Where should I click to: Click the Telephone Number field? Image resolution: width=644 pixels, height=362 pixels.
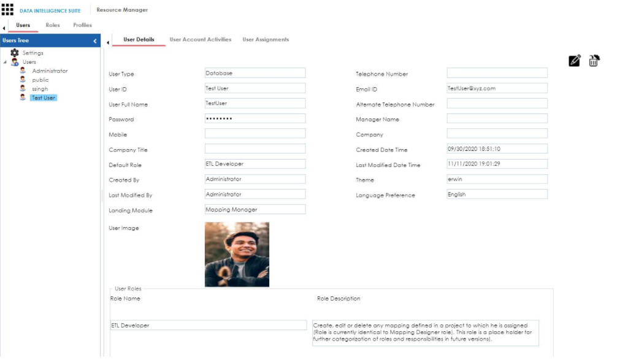tap(497, 73)
